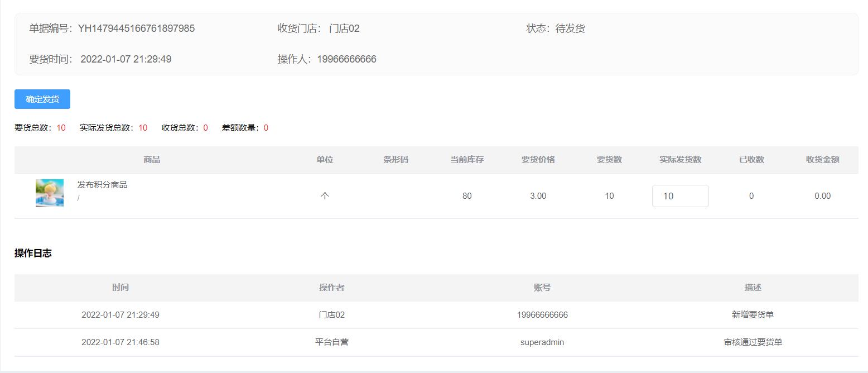Click the 操作日志 section heading
This screenshot has height=373, width=868.
(33, 253)
